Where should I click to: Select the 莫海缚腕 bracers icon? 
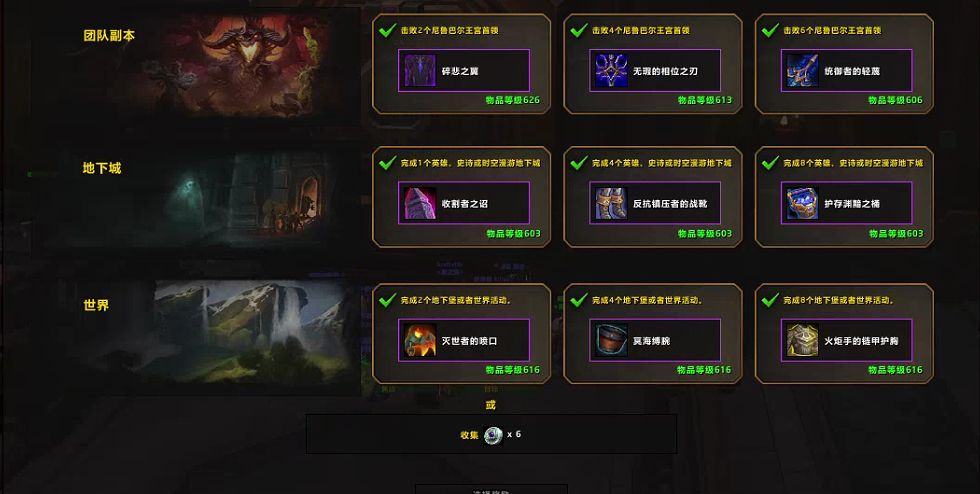tap(611, 341)
